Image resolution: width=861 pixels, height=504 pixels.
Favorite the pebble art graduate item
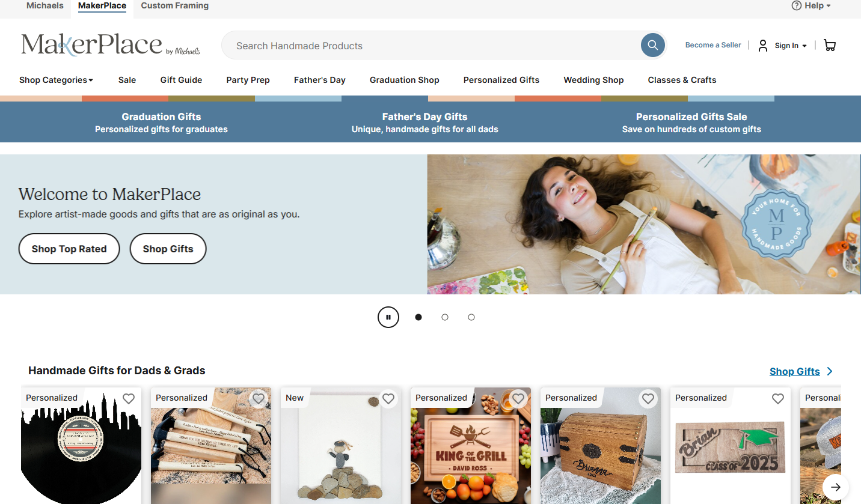coord(388,399)
